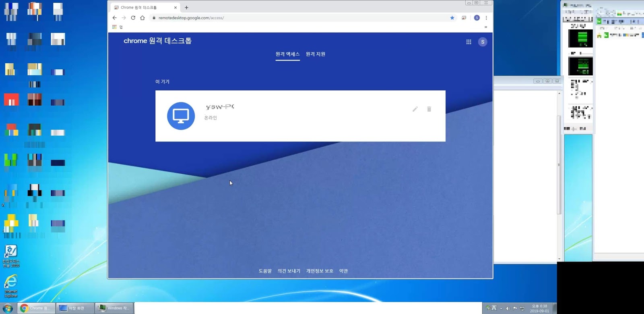This screenshot has height=314, width=644.
Task: Open the volume speaker tray icon
Action: 508,308
